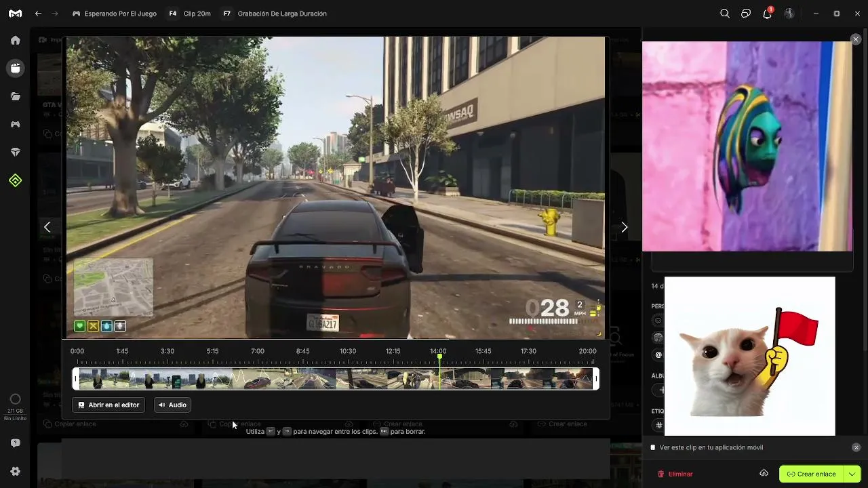Click the Esperando Por El Juego status
868x488 pixels.
click(x=115, y=14)
